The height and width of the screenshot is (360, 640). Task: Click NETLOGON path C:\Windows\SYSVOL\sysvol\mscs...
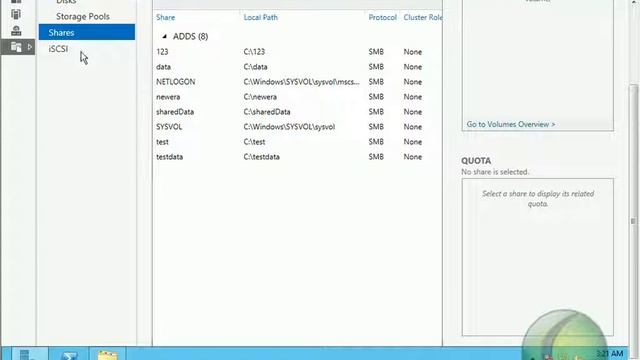pyautogui.click(x=302, y=82)
